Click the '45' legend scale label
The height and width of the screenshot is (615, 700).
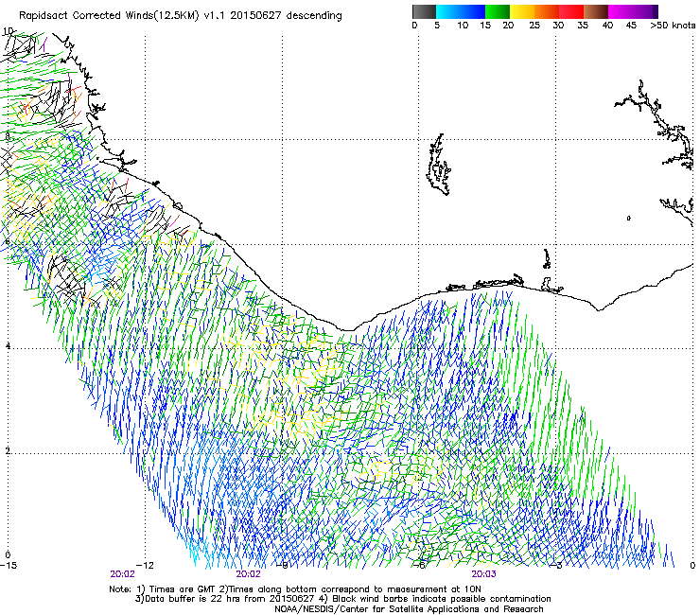click(x=631, y=26)
